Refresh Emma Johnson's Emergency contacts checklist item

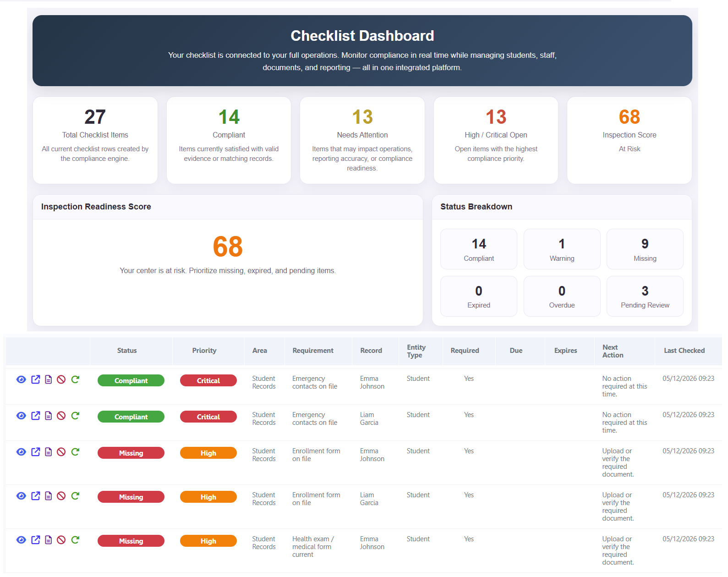point(75,379)
